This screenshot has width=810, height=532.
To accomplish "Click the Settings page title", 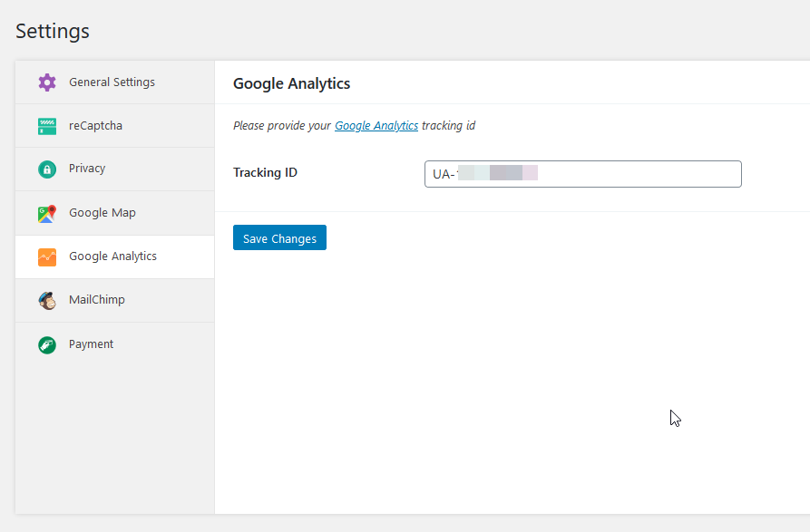I will (x=53, y=31).
